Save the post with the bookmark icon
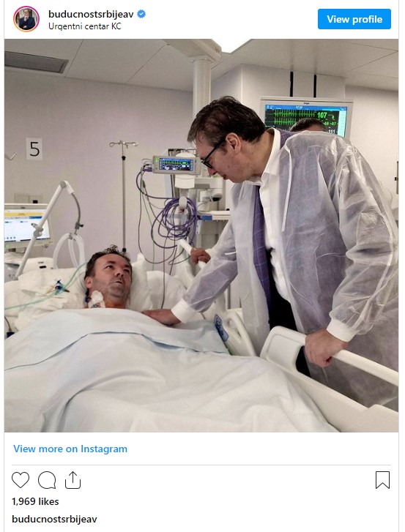This screenshot has height=532, width=405. point(382,480)
